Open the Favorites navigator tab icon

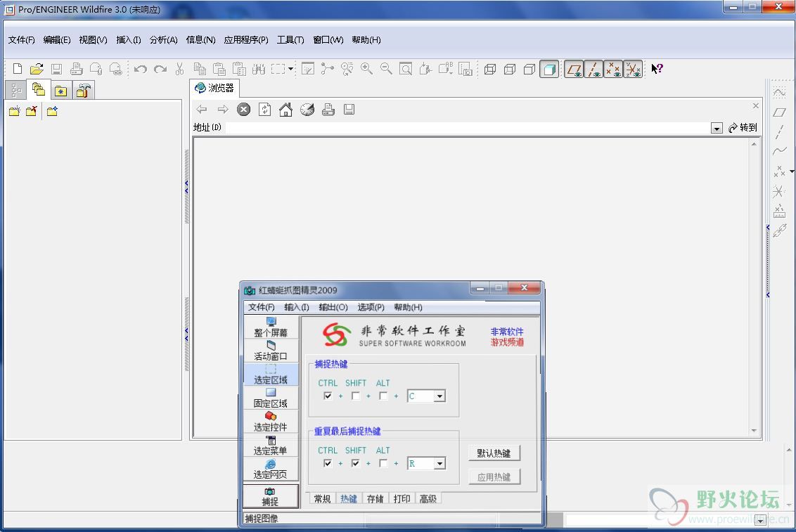point(61,90)
